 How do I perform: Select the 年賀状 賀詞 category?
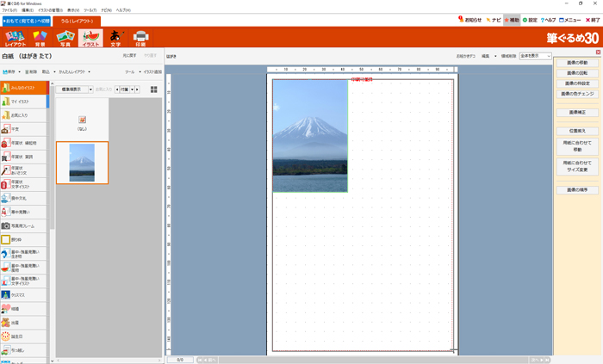pos(23,157)
